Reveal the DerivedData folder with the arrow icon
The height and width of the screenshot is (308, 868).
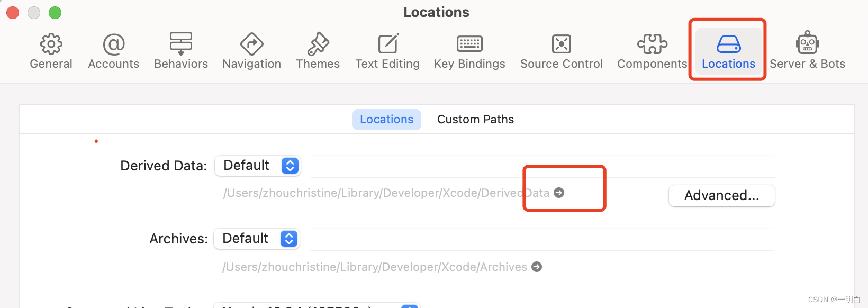tap(559, 193)
